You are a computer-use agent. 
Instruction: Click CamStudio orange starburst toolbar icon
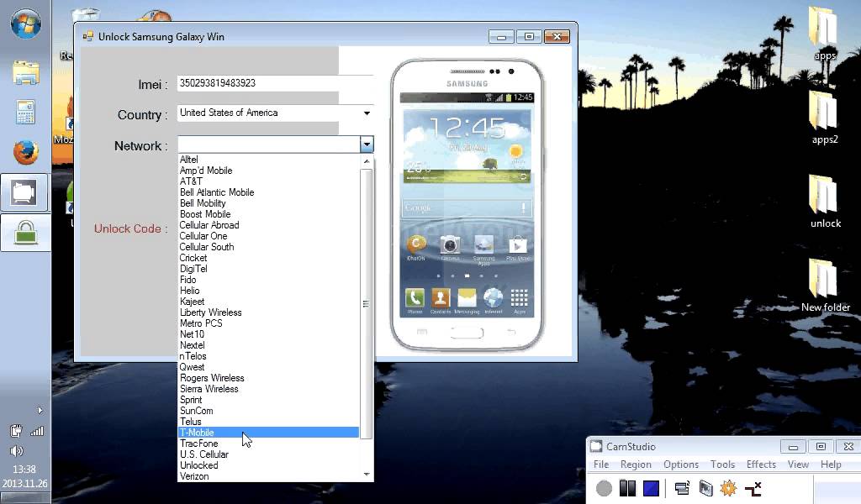coord(728,487)
